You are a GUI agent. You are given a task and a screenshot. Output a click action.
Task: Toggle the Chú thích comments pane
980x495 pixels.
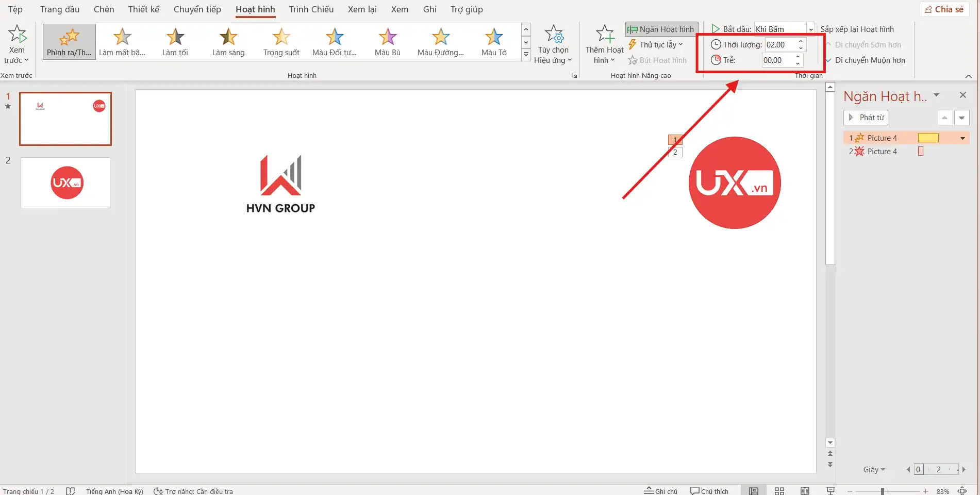(709, 491)
